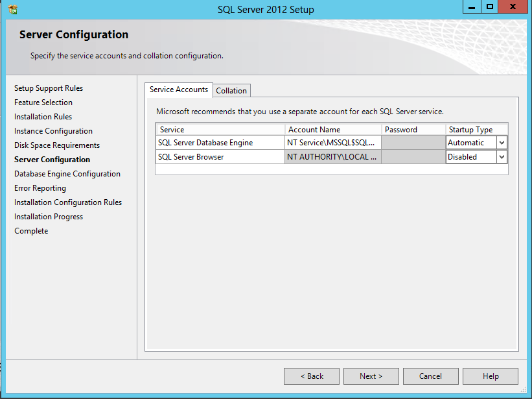
Task: Open Startup Type dropdown for Database Engine
Action: pyautogui.click(x=502, y=143)
